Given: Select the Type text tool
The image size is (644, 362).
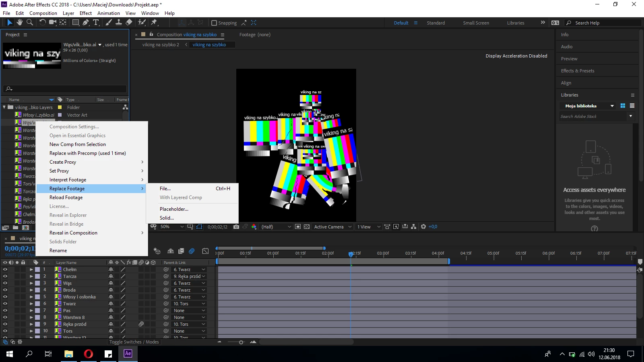Looking at the screenshot, I should (96, 23).
